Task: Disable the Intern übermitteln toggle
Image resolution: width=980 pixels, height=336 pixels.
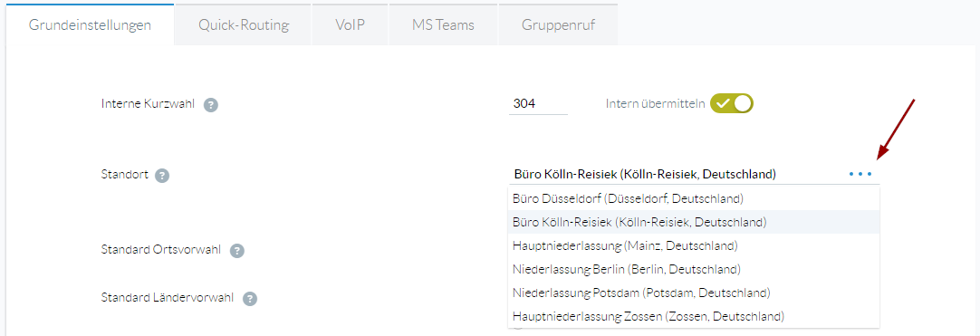Action: pyautogui.click(x=732, y=103)
